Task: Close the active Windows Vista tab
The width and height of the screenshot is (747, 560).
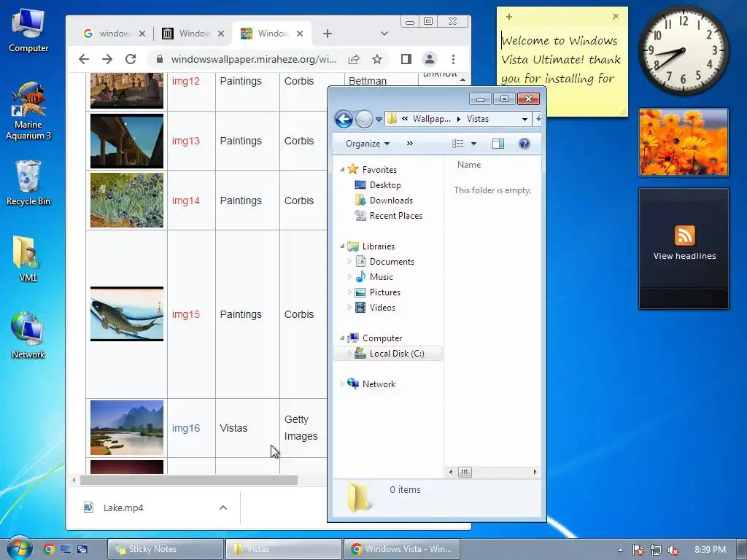Action: (300, 34)
